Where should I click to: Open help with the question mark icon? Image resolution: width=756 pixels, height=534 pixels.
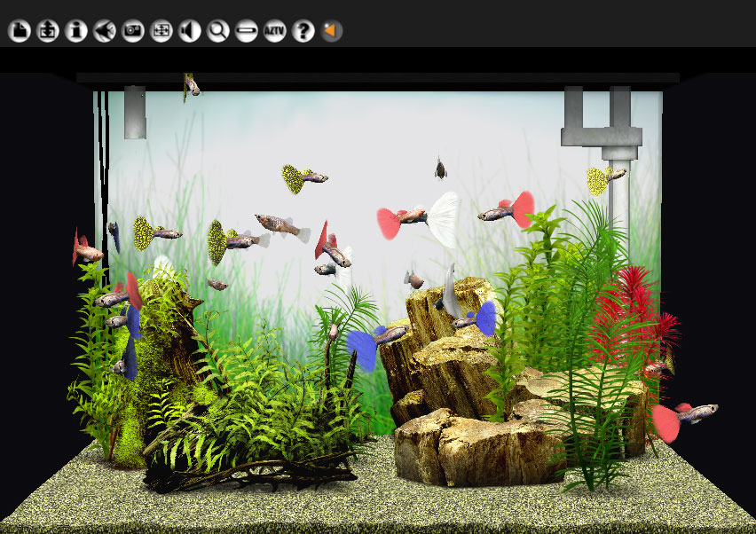tap(303, 32)
